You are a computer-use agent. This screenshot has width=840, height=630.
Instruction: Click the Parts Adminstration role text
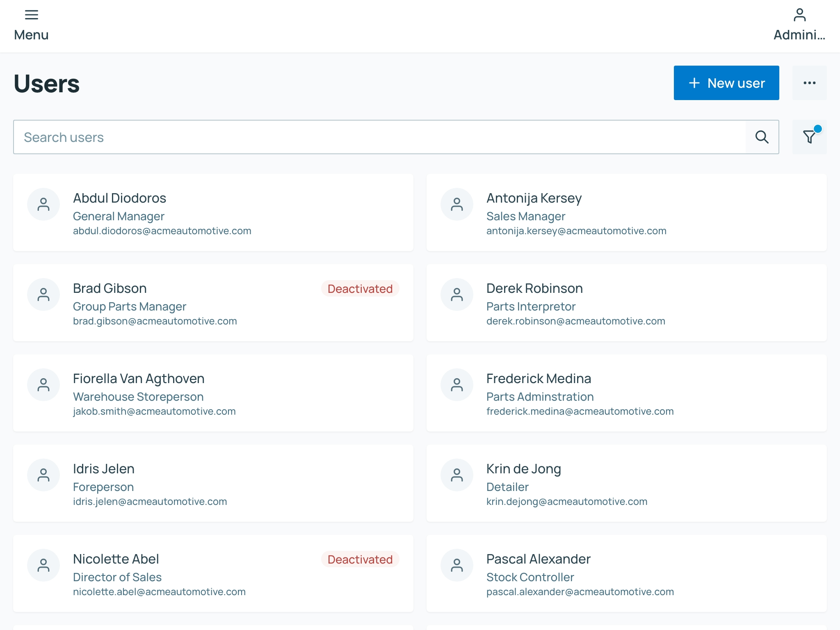(x=540, y=397)
